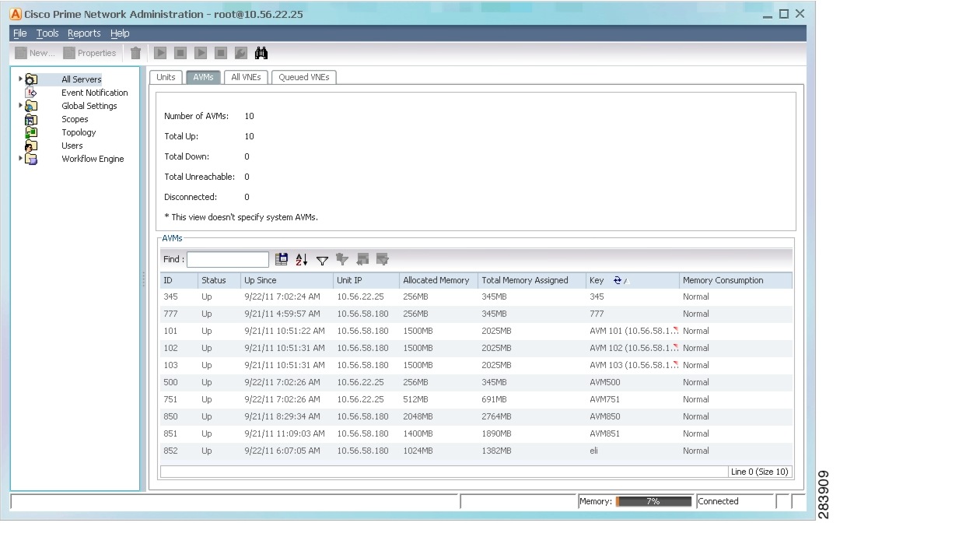Screen dimensions: 980x558
Task: Click the first Stop toolbar icon
Action: [x=180, y=53]
